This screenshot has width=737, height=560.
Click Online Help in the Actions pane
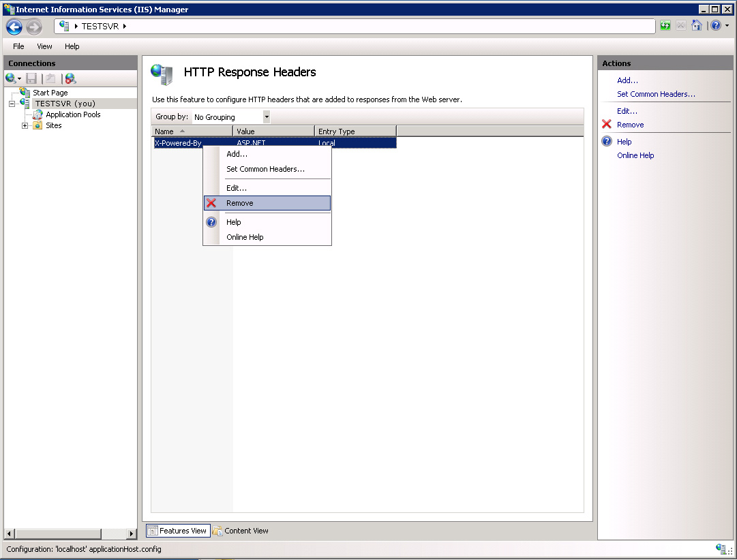635,155
